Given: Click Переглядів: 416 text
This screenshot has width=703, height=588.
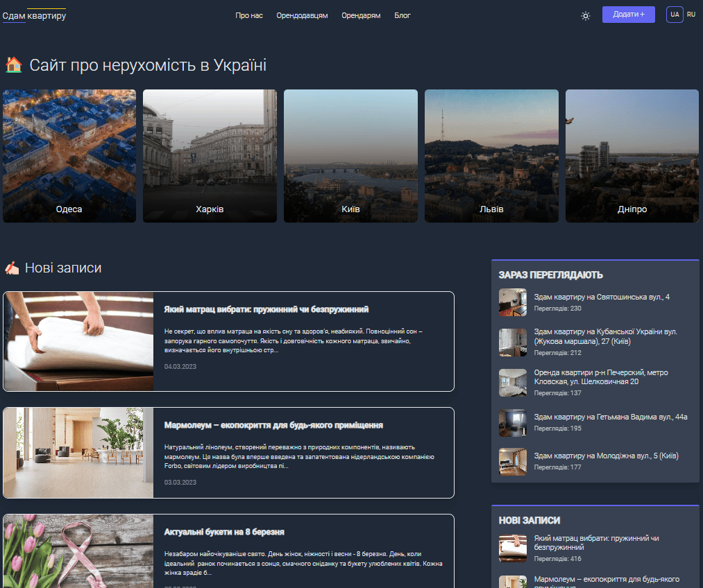Looking at the screenshot, I should point(557,559).
